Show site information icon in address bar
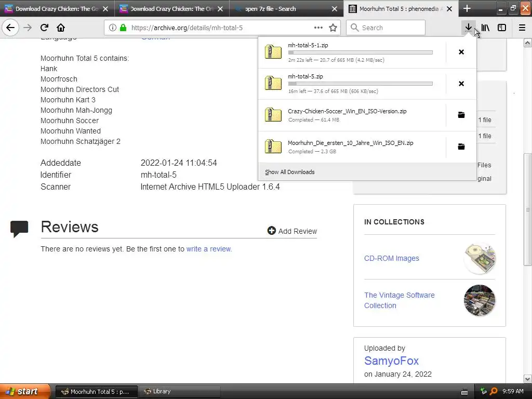This screenshot has height=399, width=532. [x=113, y=28]
